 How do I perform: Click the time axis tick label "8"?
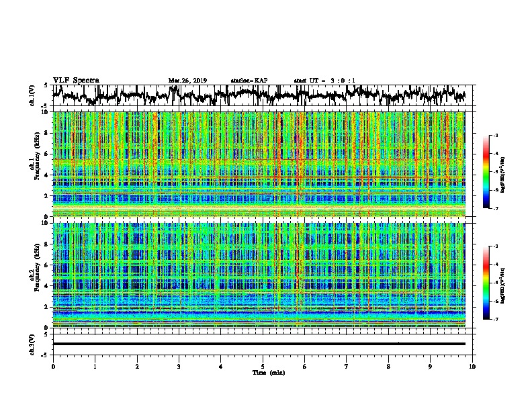click(388, 367)
